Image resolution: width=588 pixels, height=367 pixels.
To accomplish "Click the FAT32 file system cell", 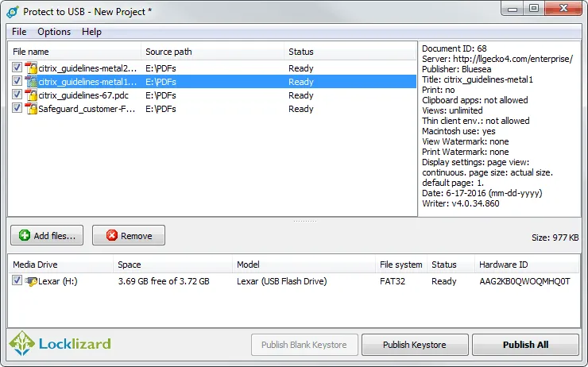I will (x=393, y=281).
